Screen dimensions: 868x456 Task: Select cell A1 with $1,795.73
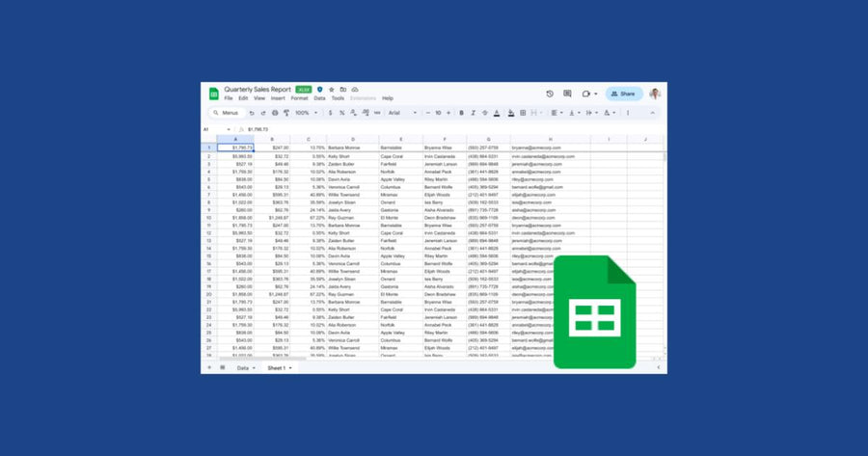pyautogui.click(x=235, y=148)
